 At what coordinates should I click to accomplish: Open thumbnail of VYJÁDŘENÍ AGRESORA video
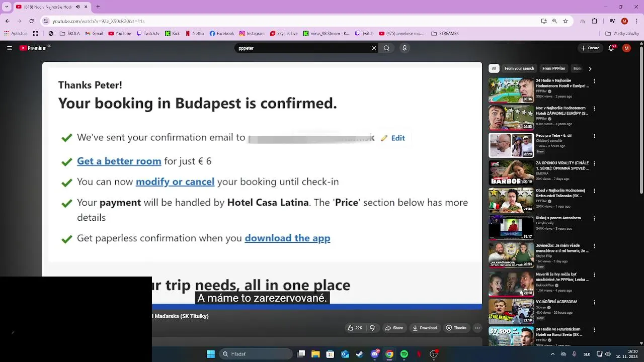point(511,311)
